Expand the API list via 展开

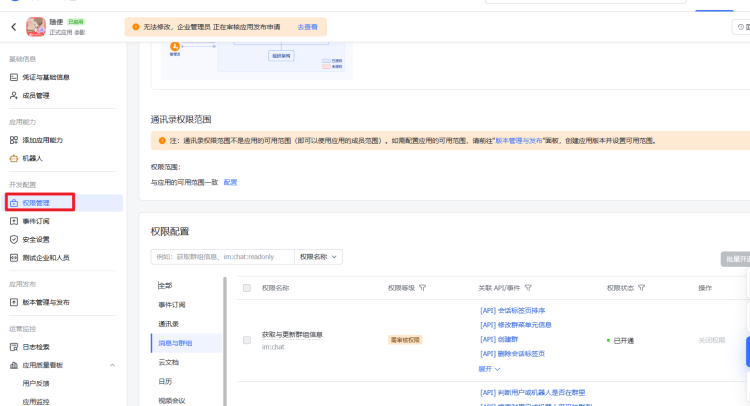tap(489, 368)
